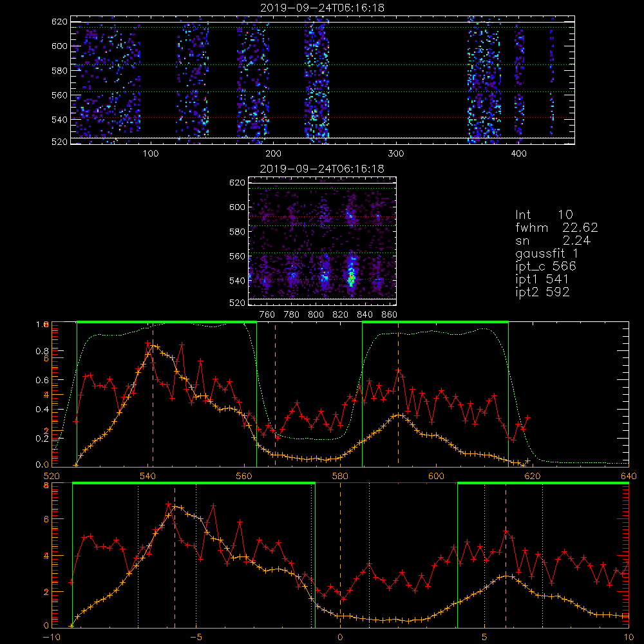
Task: Click the brightest hotspot in middle image
Action: click(351, 279)
